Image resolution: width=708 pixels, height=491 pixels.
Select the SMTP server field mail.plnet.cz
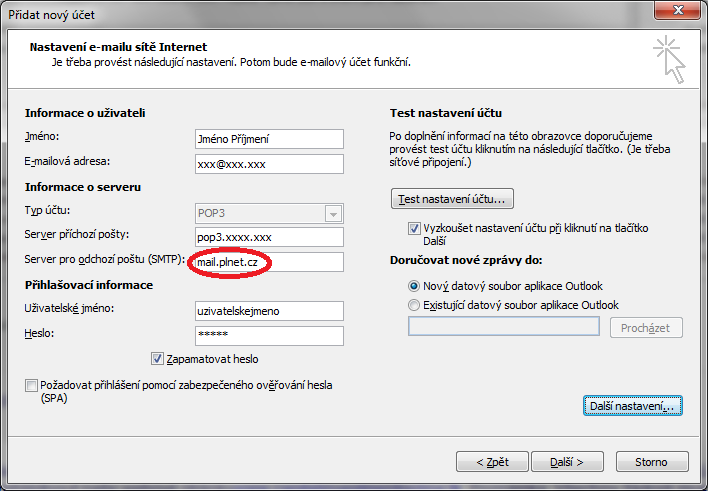tap(269, 261)
